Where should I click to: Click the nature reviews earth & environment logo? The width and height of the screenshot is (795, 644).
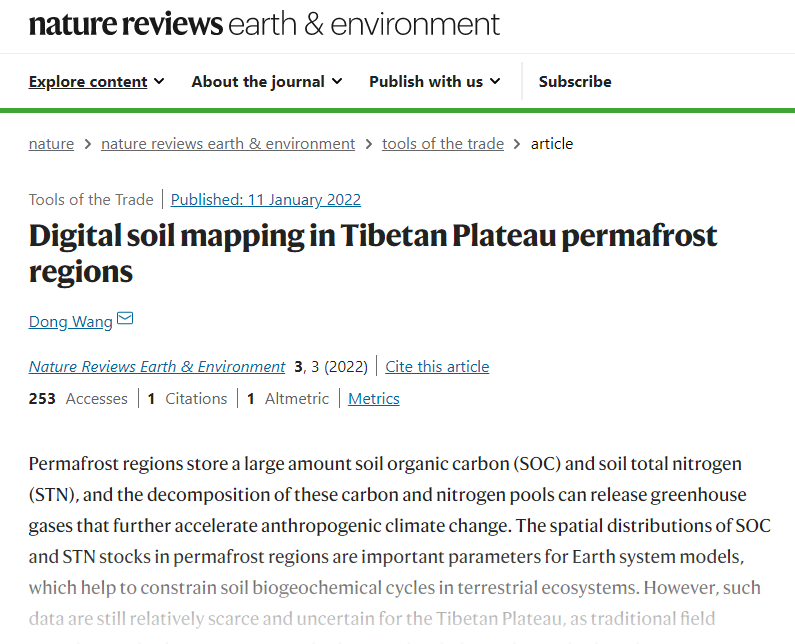(264, 24)
